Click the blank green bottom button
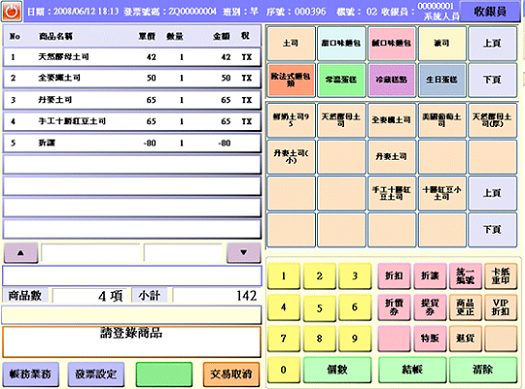 [164, 374]
